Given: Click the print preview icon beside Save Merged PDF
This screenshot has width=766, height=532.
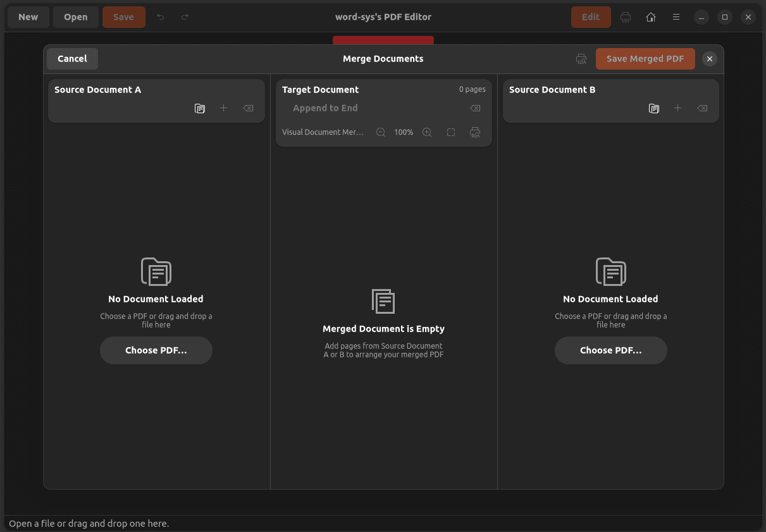Looking at the screenshot, I should coord(581,59).
